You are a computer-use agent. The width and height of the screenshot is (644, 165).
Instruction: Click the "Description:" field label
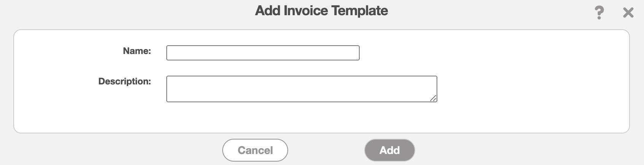[x=124, y=81]
